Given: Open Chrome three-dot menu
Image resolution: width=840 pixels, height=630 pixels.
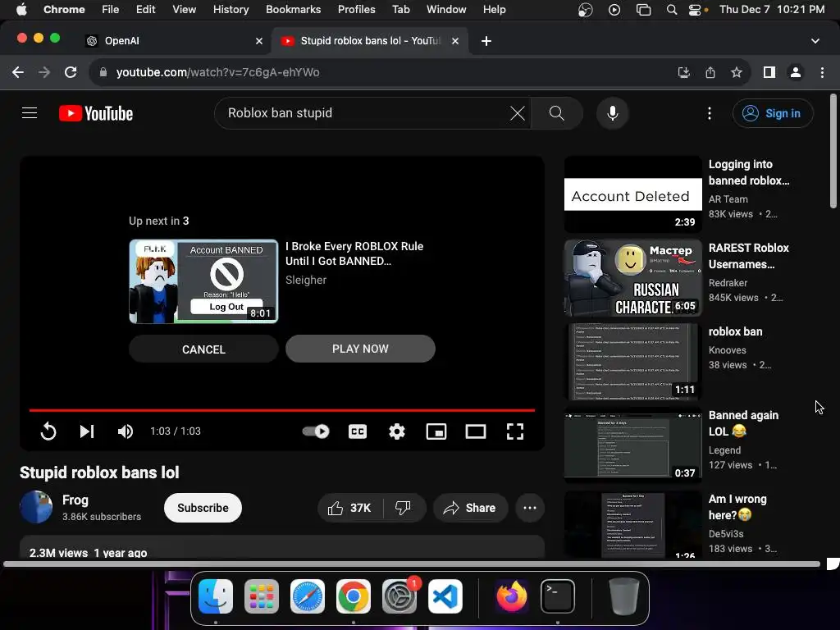Looking at the screenshot, I should [x=822, y=72].
